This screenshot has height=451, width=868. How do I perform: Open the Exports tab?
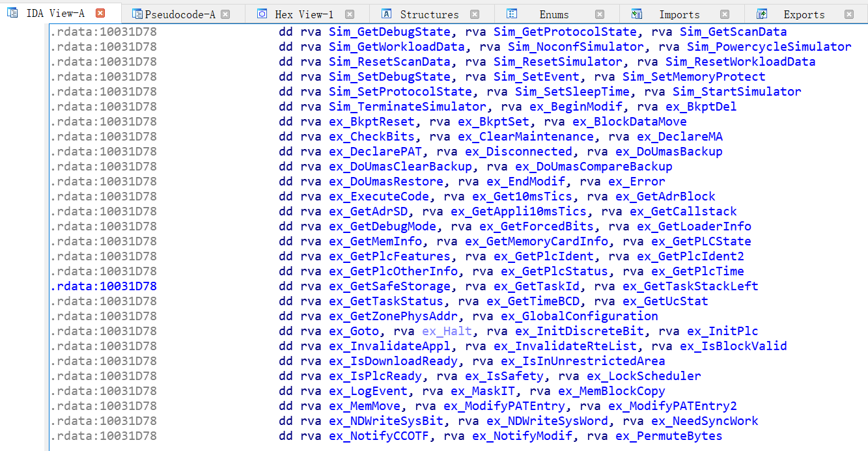[804, 14]
